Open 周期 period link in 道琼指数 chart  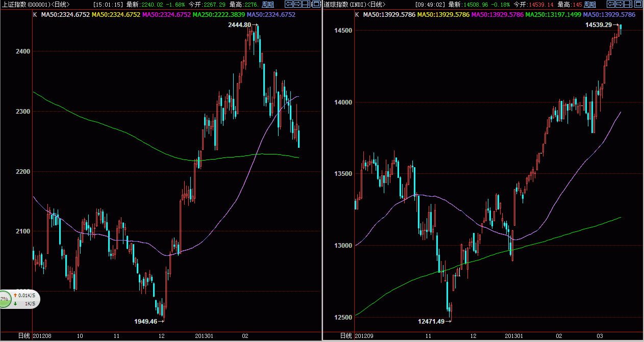click(x=589, y=5)
